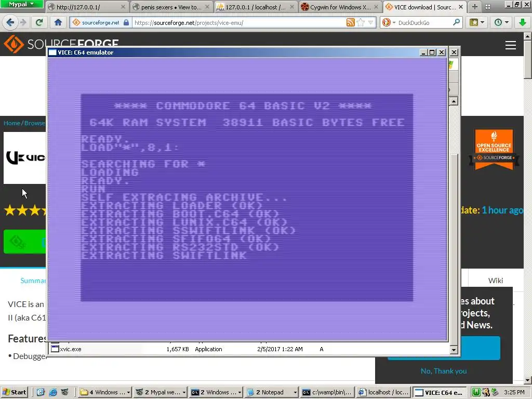Go to the browser home page icon
Screen dimensions: 532x399
58,22
